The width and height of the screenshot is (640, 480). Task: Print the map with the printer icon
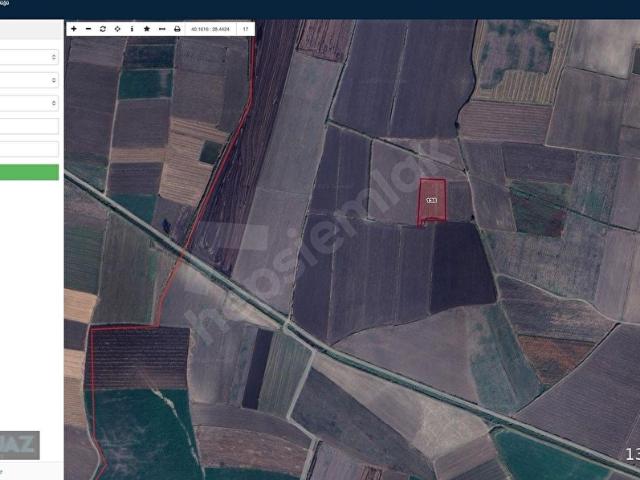pyautogui.click(x=177, y=29)
